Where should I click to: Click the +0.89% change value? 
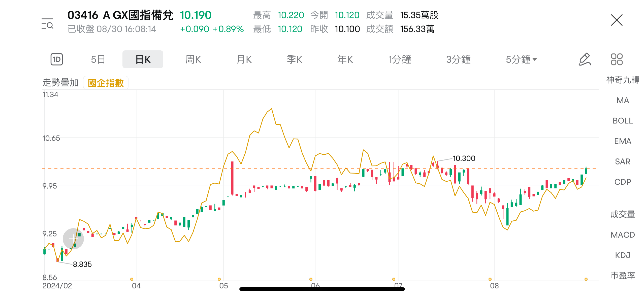coord(228,29)
